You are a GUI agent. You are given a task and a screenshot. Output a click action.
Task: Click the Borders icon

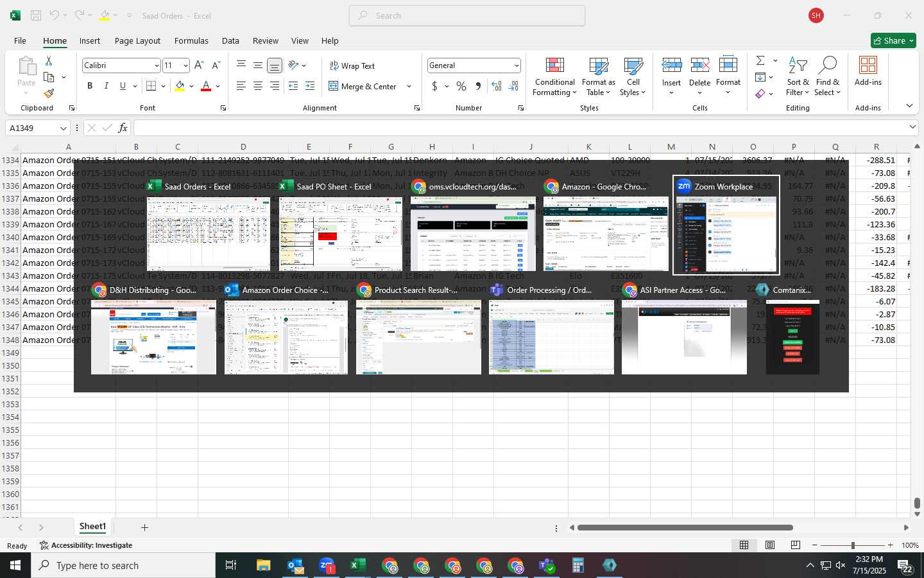point(151,86)
